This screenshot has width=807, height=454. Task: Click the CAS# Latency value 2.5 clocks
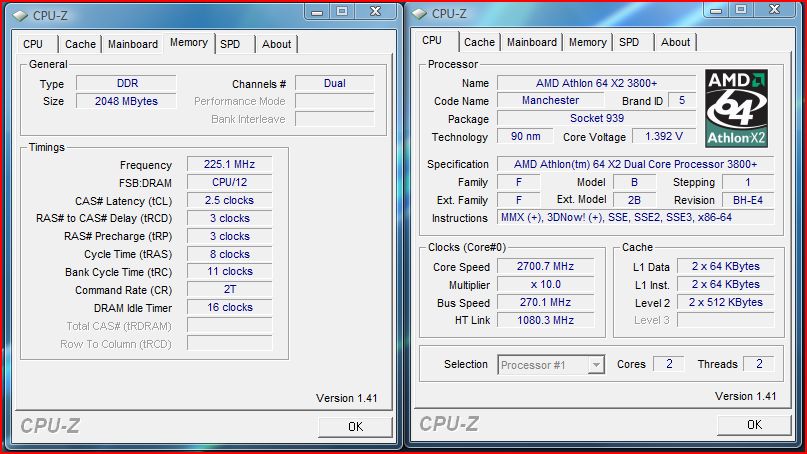pyautogui.click(x=230, y=200)
